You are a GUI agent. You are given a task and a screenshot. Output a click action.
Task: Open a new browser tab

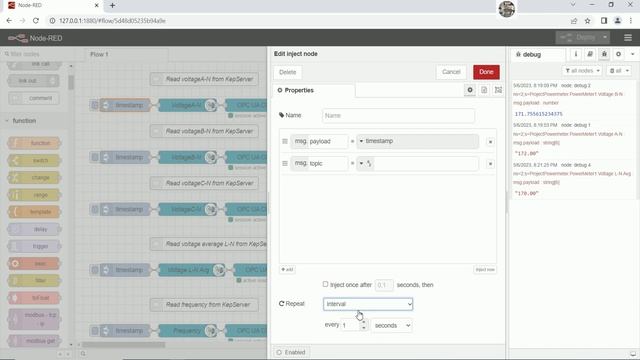tap(112, 5)
